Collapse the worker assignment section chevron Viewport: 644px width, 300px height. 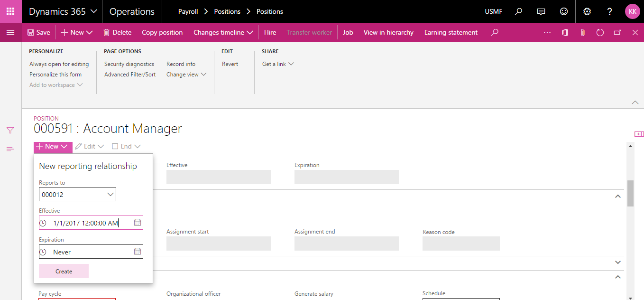pyautogui.click(x=617, y=196)
